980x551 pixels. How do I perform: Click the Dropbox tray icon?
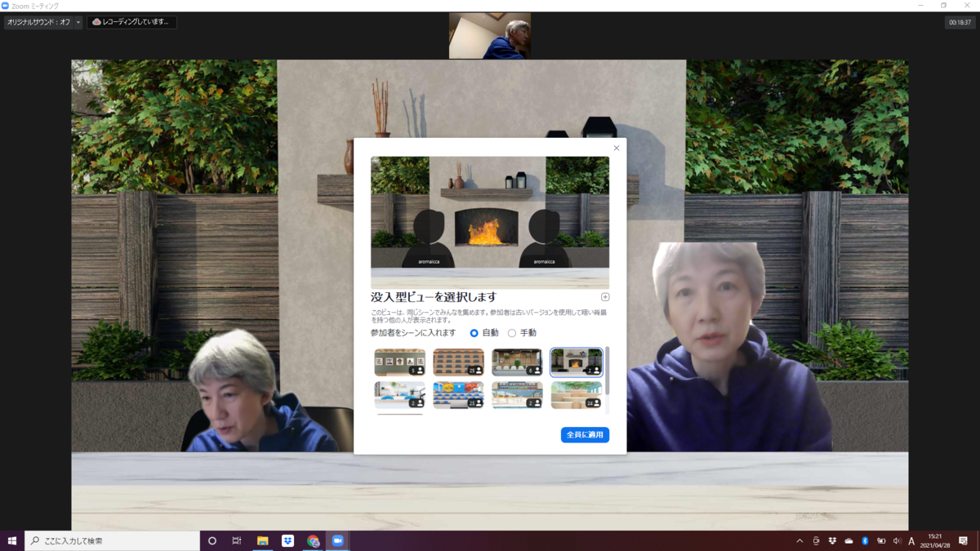pos(832,540)
